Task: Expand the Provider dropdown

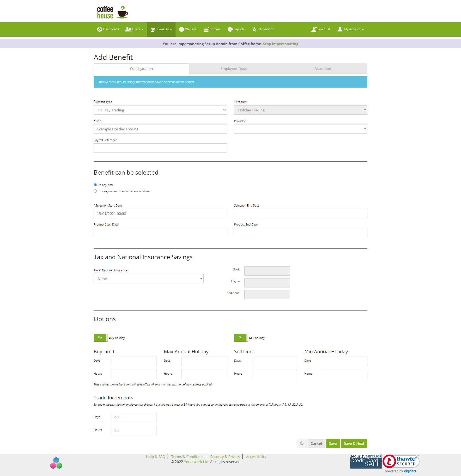Action: 300,129
